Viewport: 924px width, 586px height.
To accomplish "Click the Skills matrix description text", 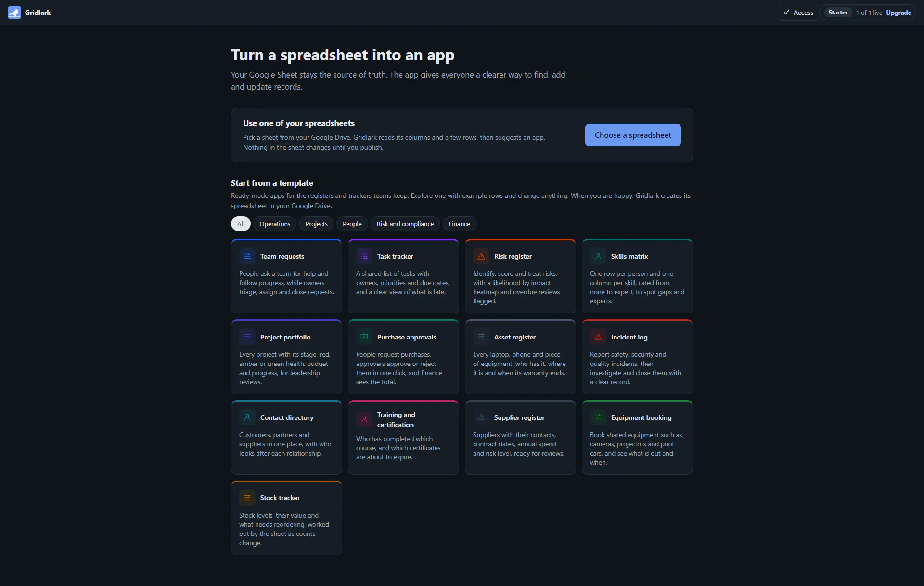I will [x=637, y=287].
